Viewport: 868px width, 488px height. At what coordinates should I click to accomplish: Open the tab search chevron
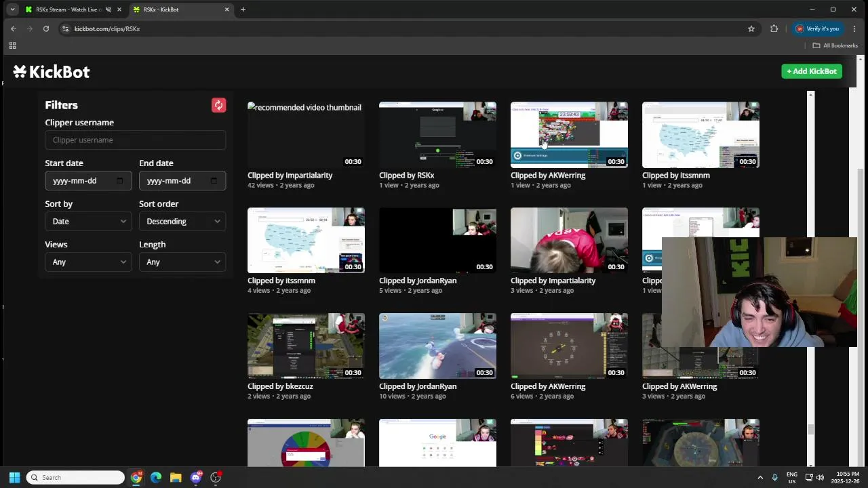[12, 9]
